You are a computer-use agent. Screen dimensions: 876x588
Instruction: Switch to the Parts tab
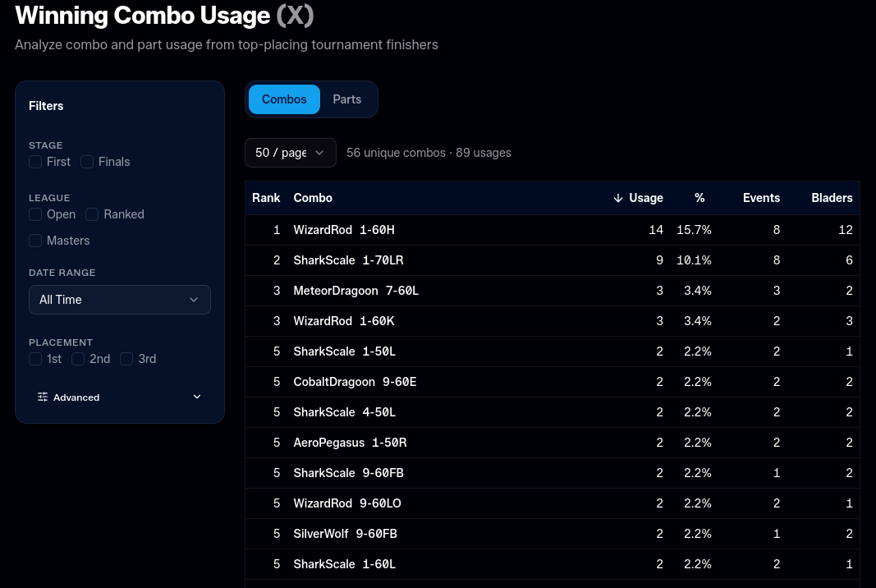click(x=347, y=99)
